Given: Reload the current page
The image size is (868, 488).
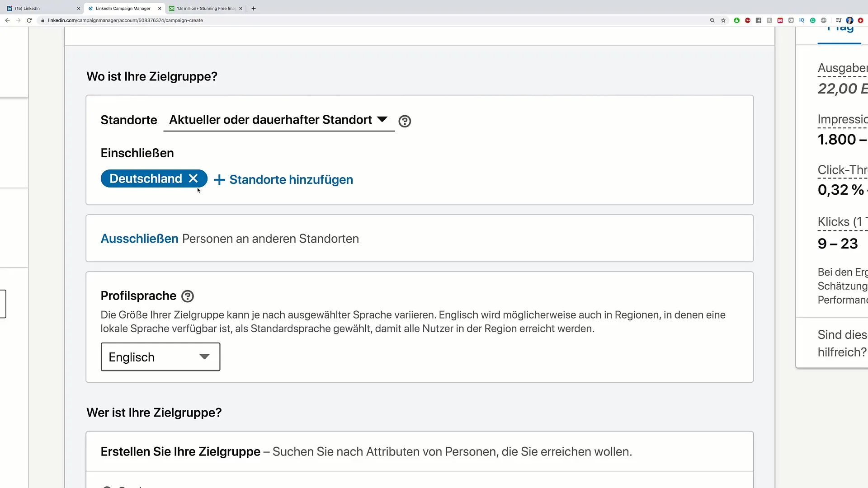Looking at the screenshot, I should pos(29,20).
